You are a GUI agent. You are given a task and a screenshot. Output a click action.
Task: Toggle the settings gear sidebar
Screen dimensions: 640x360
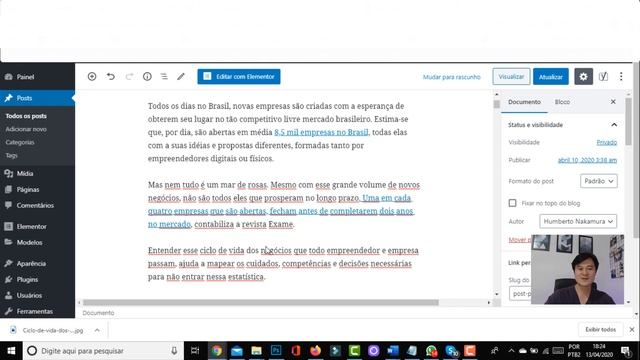(x=583, y=76)
